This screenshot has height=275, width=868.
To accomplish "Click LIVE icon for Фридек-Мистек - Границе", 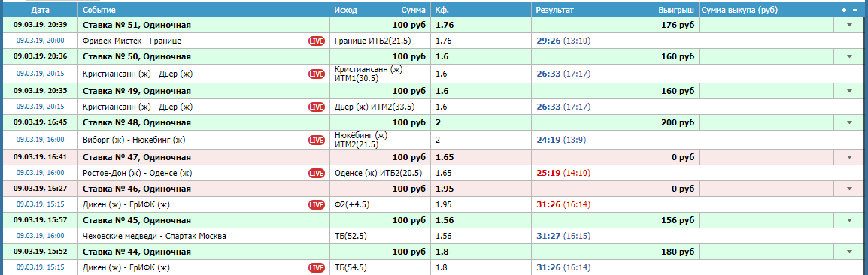I will [x=317, y=41].
